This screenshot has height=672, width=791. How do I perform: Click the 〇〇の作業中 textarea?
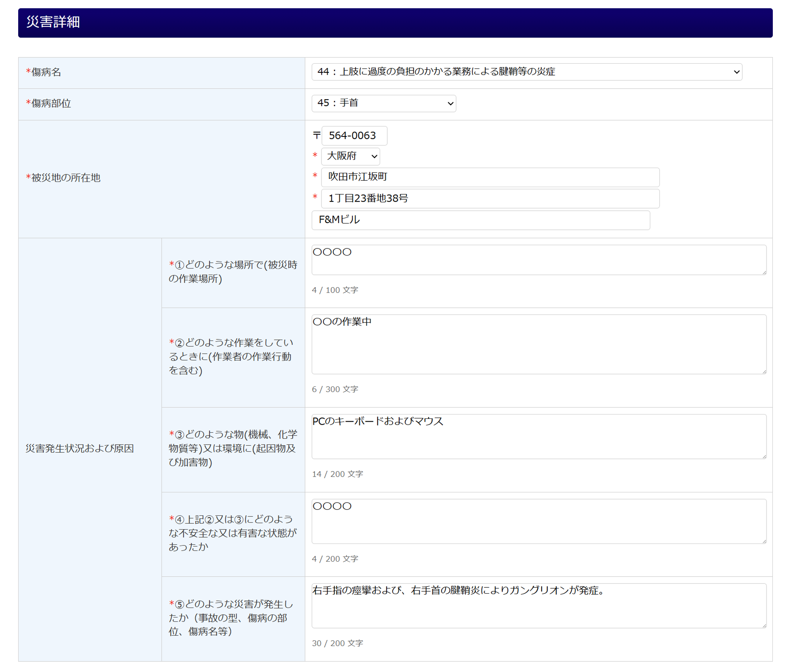point(538,344)
